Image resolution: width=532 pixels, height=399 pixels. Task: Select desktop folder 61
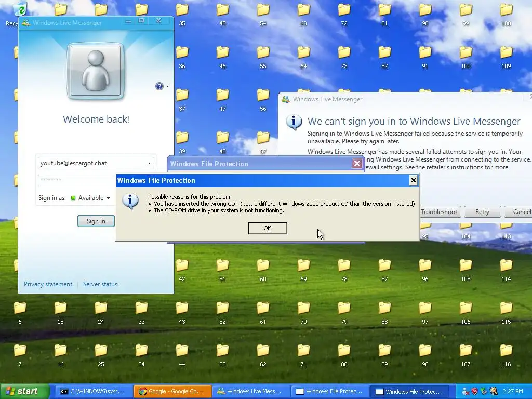click(x=263, y=312)
